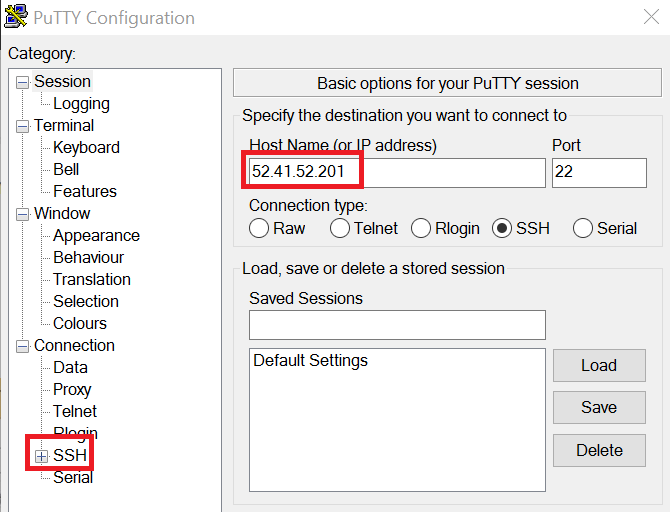Open the Colours category

79,323
